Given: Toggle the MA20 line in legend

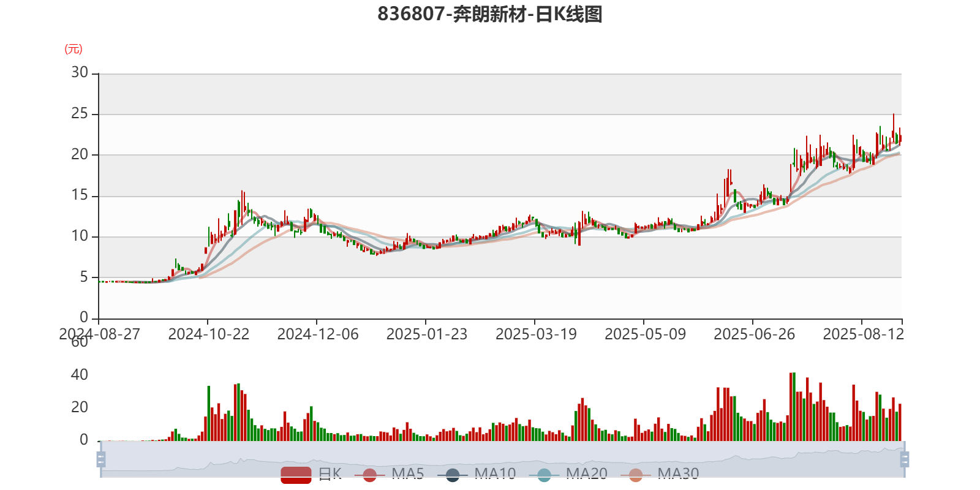Looking at the screenshot, I should coord(568,474).
